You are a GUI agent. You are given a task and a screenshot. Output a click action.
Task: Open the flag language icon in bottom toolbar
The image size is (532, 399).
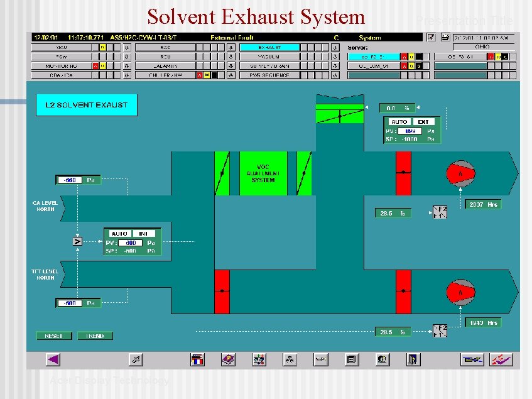(197, 359)
